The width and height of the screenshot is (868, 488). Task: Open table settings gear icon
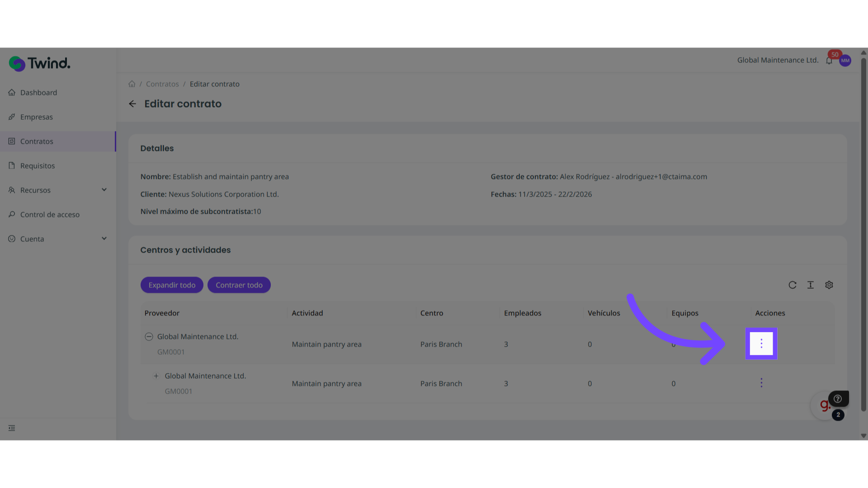pos(829,285)
